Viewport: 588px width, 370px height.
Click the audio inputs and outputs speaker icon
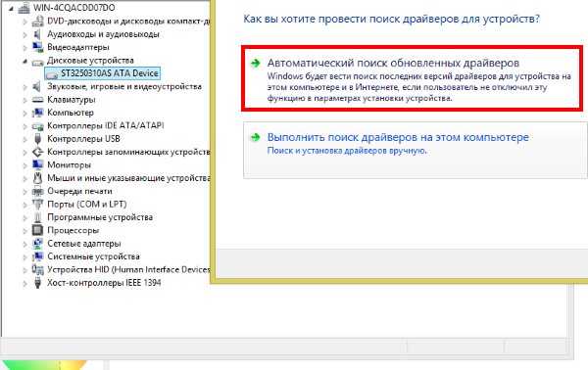click(37, 34)
